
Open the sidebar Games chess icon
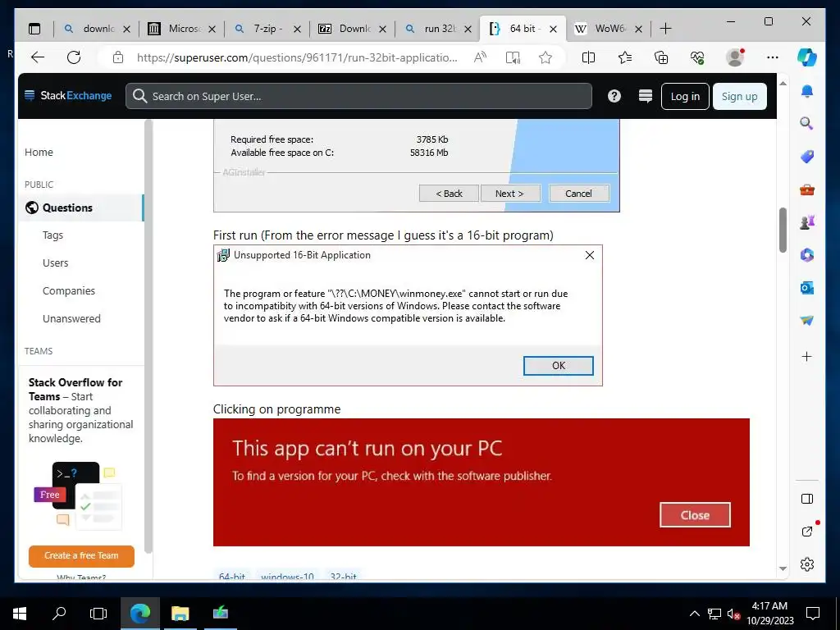(x=807, y=221)
